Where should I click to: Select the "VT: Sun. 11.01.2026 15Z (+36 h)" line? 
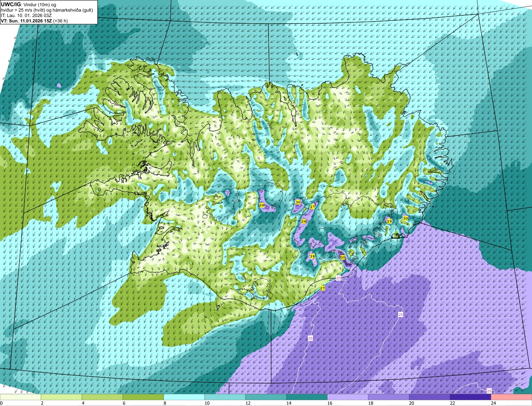click(34, 21)
